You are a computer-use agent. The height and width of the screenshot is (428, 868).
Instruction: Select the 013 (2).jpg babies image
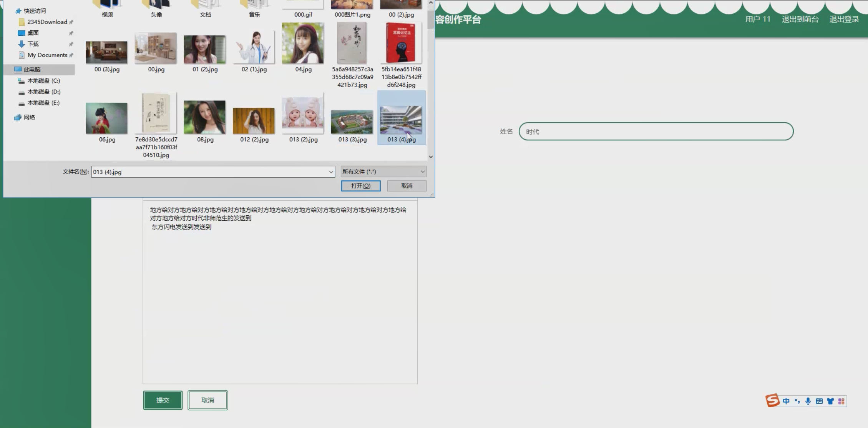pyautogui.click(x=303, y=113)
